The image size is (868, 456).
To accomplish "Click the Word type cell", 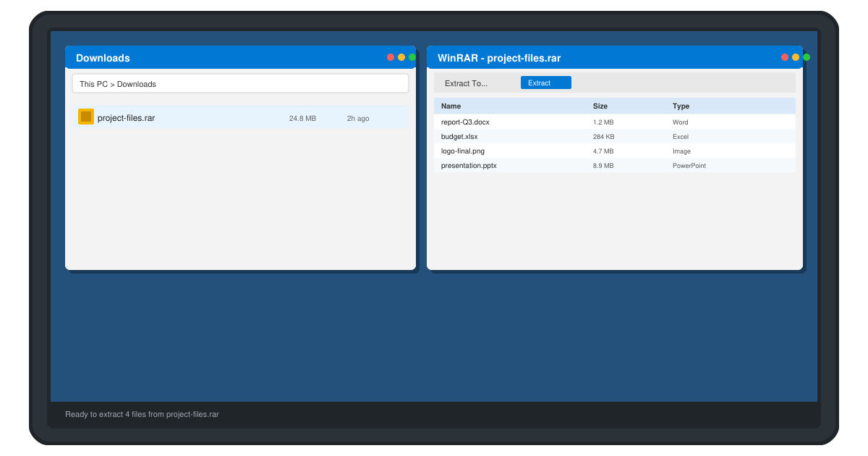I will pyautogui.click(x=681, y=122).
